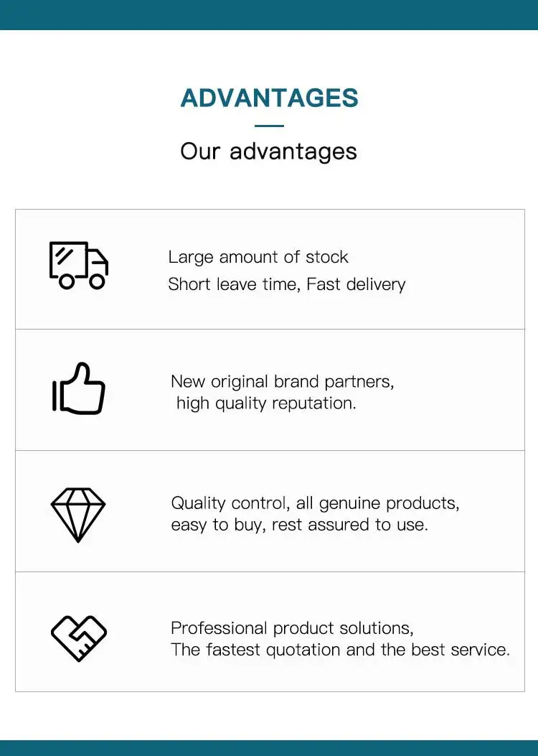Screen dimensions: 538x756
Task: Click the diamond icon
Action: [x=78, y=515]
